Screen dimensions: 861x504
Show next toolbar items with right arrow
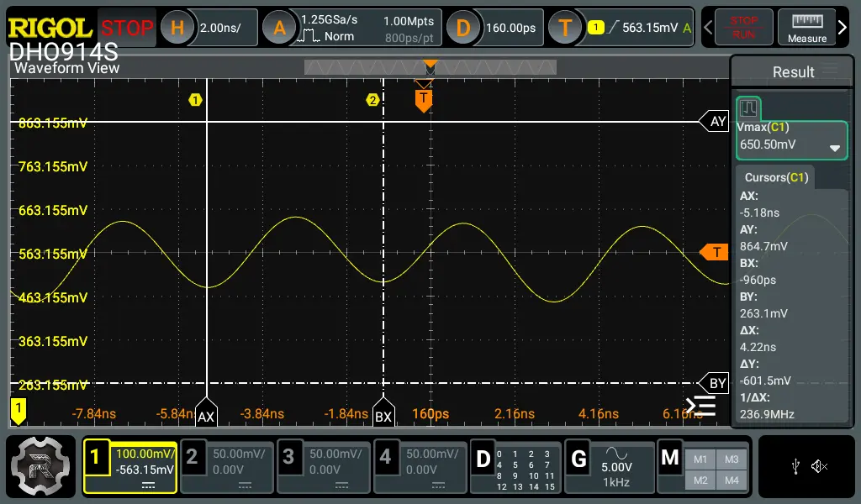843,27
